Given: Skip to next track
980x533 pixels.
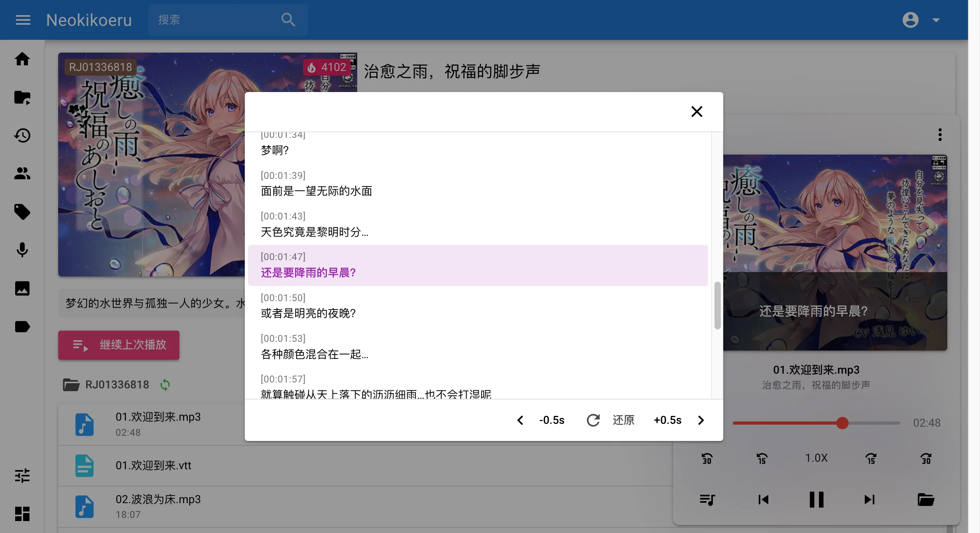Looking at the screenshot, I should [870, 500].
